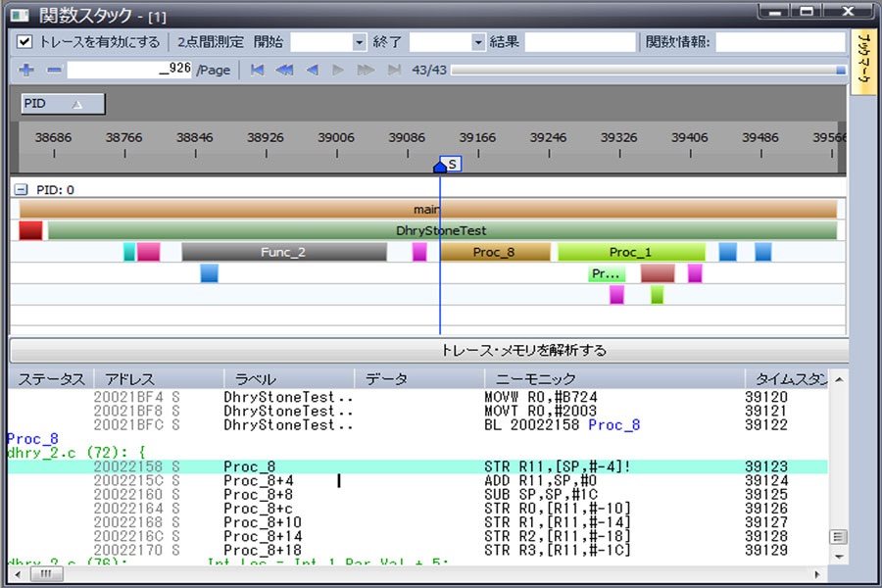The image size is (882, 588).
Task: Sort by the PID column header
Action: pyautogui.click(x=63, y=104)
